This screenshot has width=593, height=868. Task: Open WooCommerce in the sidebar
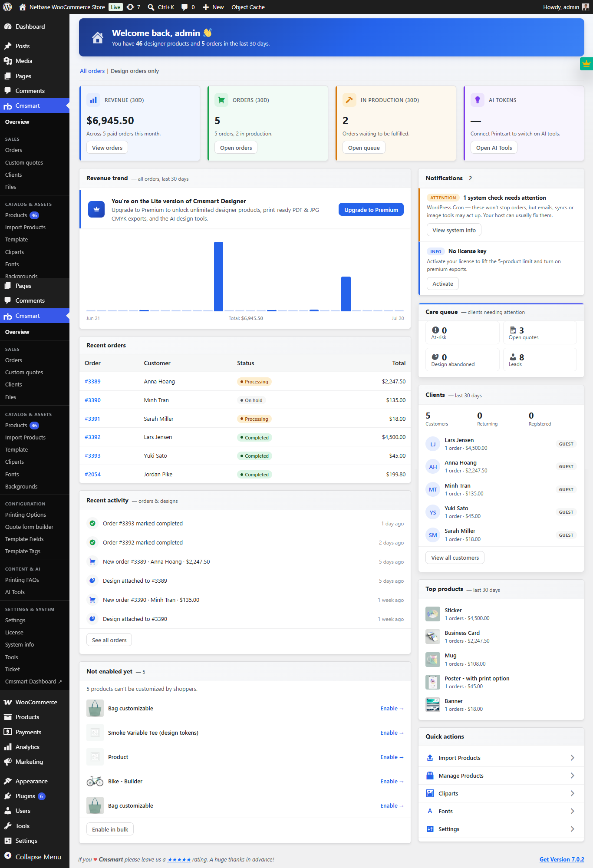tap(35, 702)
